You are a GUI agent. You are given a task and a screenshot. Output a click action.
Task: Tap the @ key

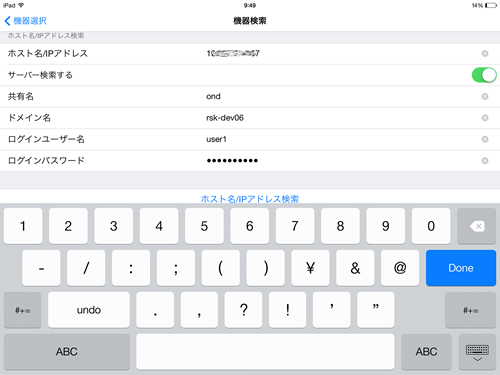(x=400, y=268)
